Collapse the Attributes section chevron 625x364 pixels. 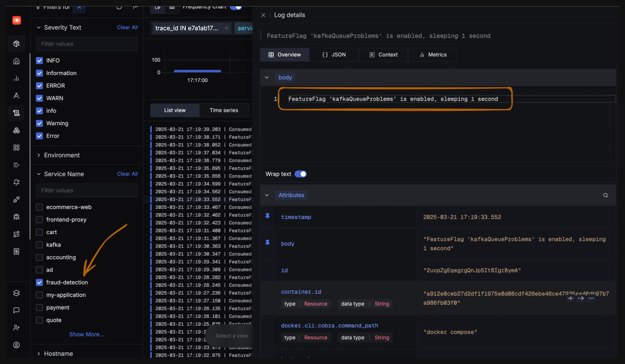point(267,195)
